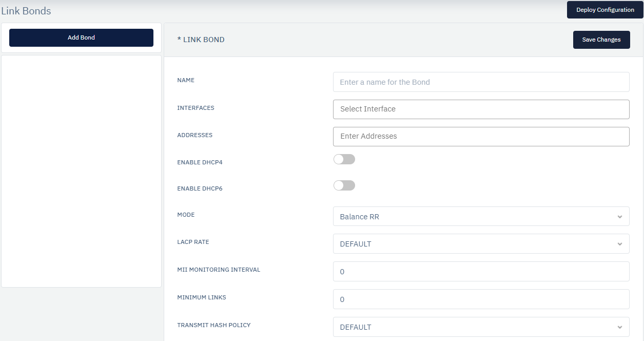The image size is (644, 341).
Task: Click the ADDRESSES label
Action: click(x=194, y=135)
